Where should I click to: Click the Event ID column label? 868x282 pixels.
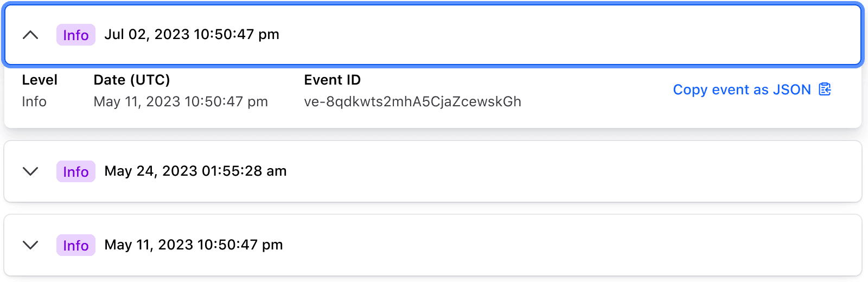click(332, 80)
